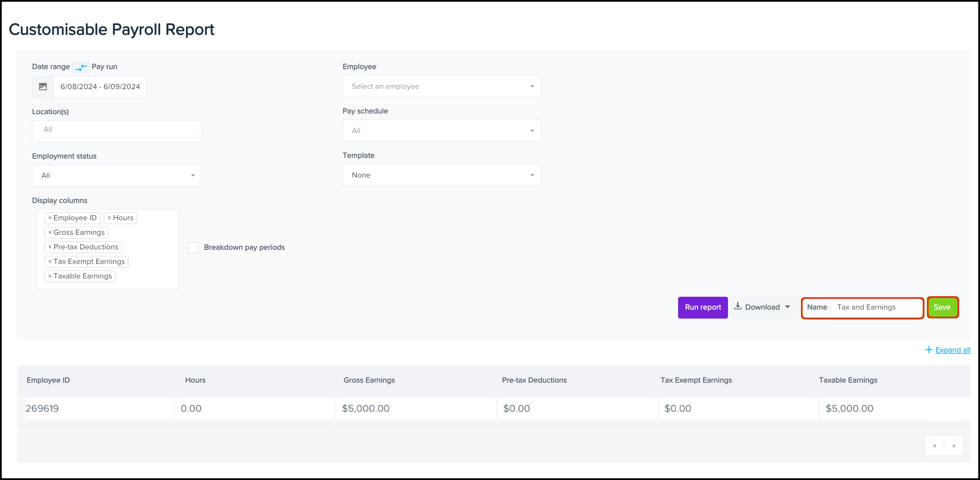Open the Template dropdown showing None
This screenshot has width=980, height=480.
tap(442, 175)
